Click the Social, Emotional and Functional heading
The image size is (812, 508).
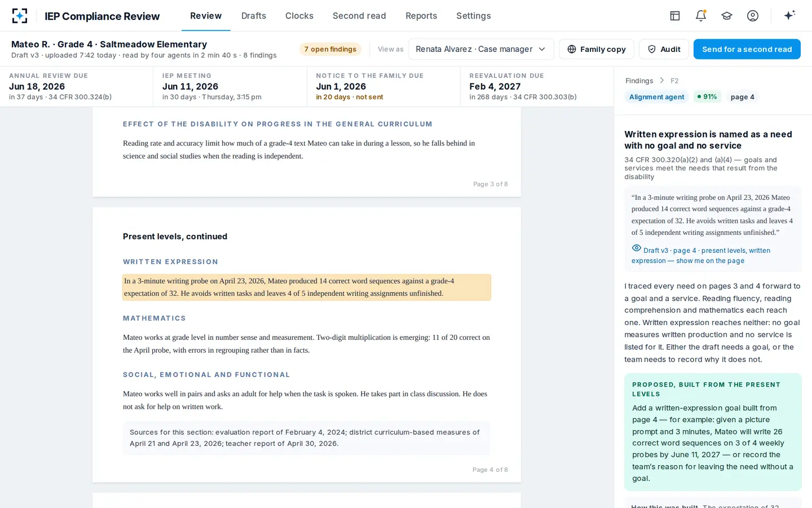pyautogui.click(x=206, y=375)
